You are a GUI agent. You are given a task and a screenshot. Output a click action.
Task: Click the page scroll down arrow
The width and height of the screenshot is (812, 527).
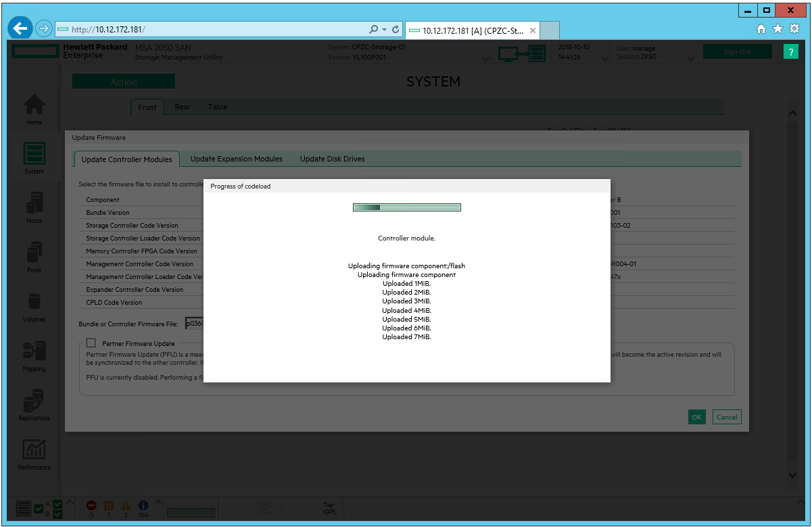(793, 476)
